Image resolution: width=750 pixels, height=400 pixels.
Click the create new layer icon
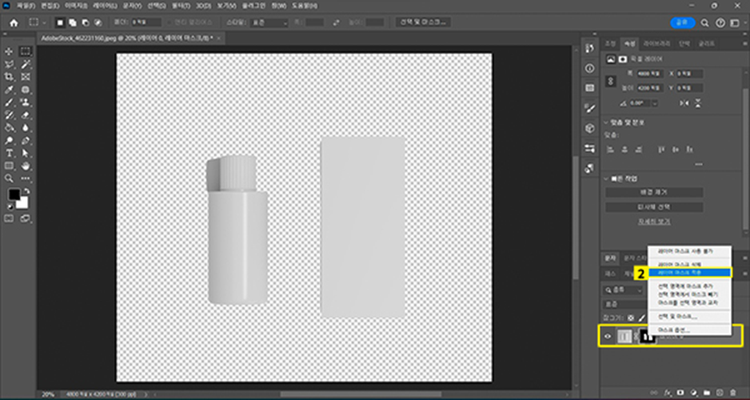(720, 392)
